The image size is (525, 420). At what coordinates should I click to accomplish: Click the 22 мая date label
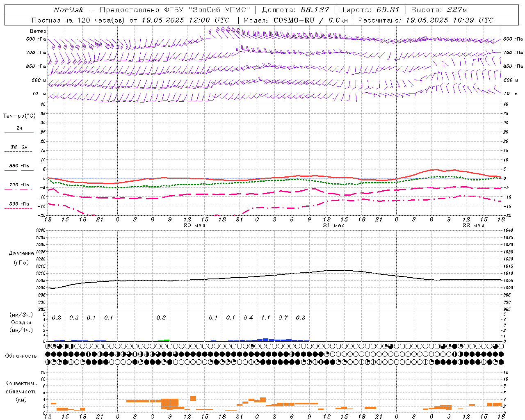[473, 226]
